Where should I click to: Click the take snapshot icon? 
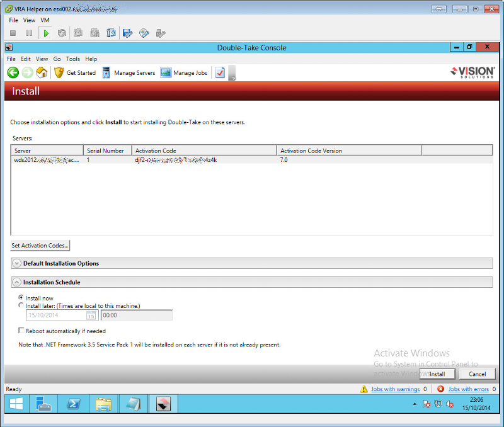tap(78, 33)
